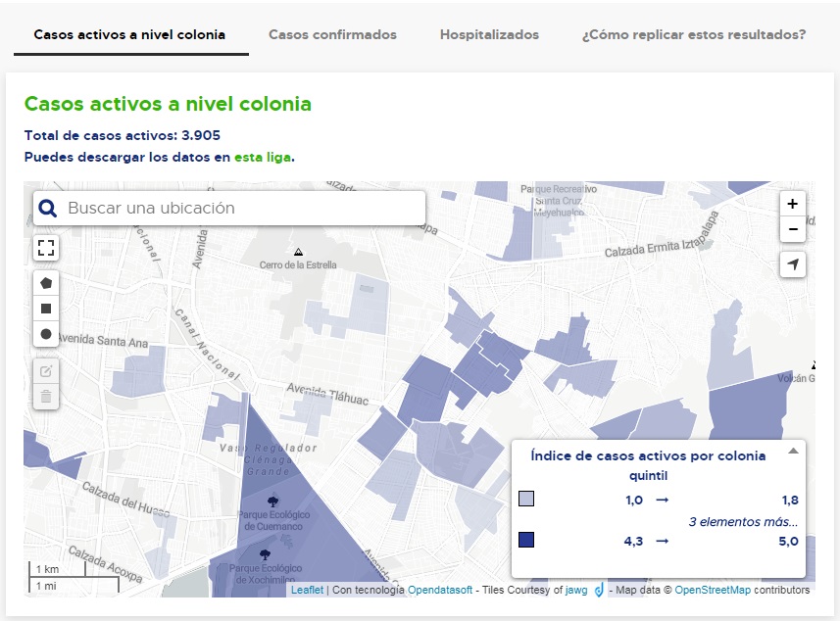Open the edit layers tool

pos(45,371)
